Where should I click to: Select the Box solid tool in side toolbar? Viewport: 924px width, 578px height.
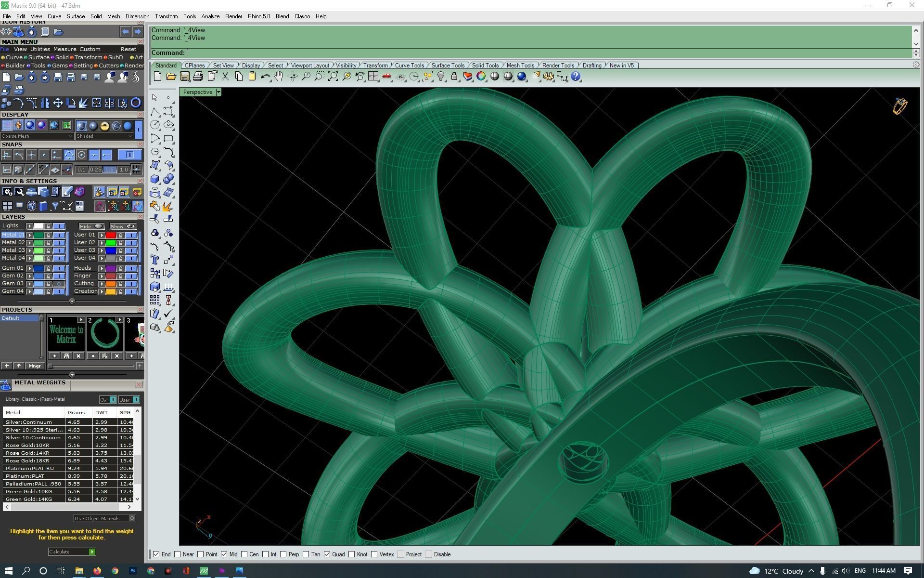[155, 179]
